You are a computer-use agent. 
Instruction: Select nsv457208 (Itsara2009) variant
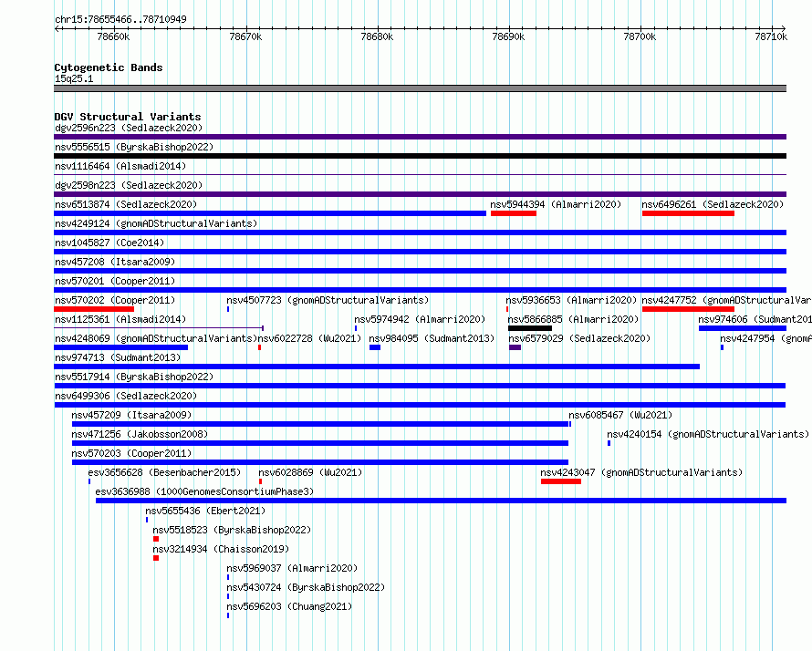point(115,262)
